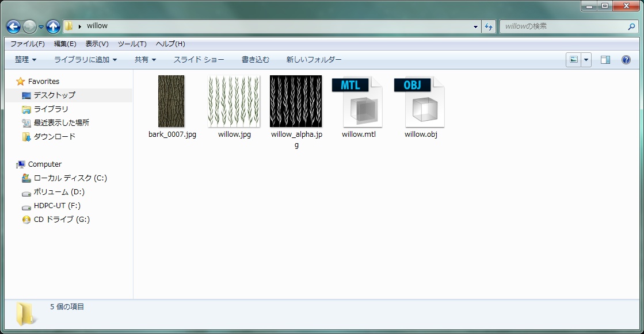Click the grayed Forward arrow button
Viewport: 644px width, 334px height.
[29, 26]
